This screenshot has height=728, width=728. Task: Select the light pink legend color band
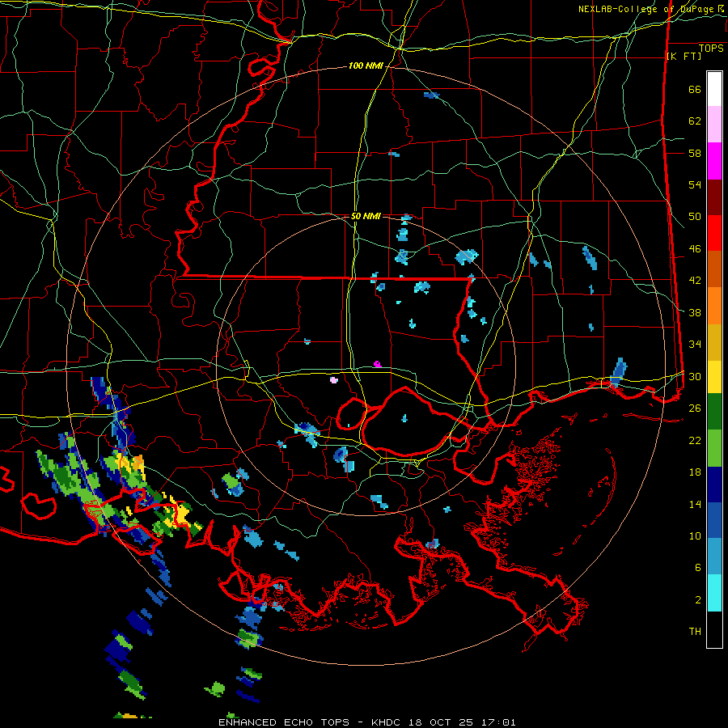tap(714, 125)
